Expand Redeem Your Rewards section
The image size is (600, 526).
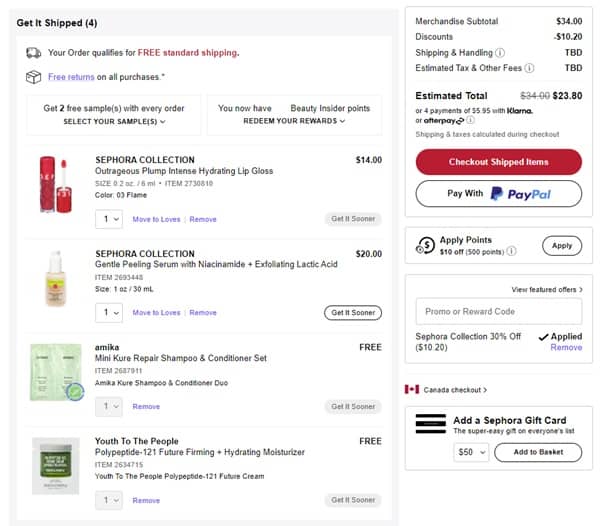pyautogui.click(x=294, y=121)
